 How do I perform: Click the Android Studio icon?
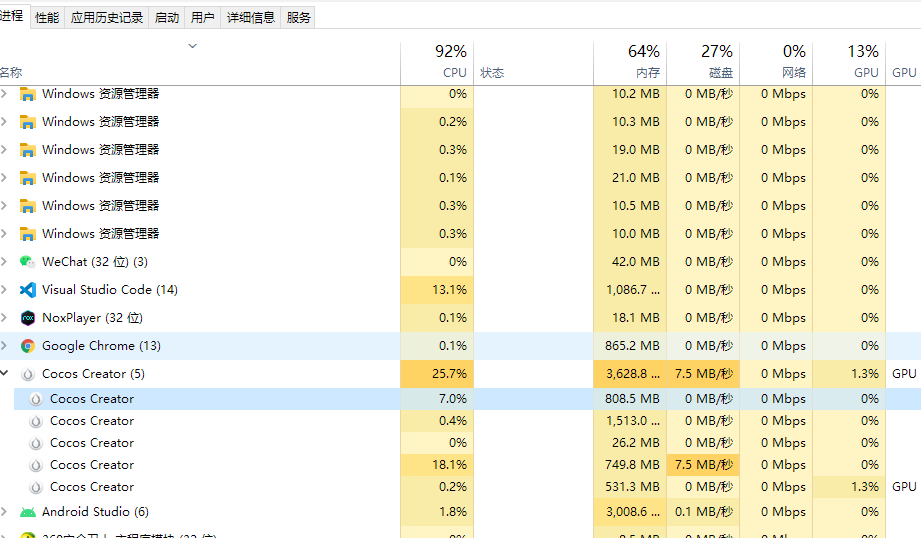coord(28,512)
